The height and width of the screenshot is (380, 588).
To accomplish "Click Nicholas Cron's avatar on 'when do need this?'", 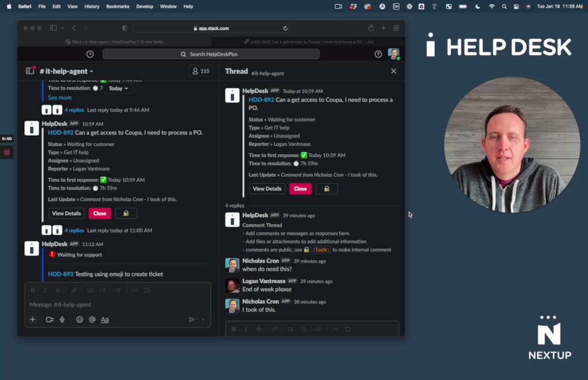I will [232, 265].
